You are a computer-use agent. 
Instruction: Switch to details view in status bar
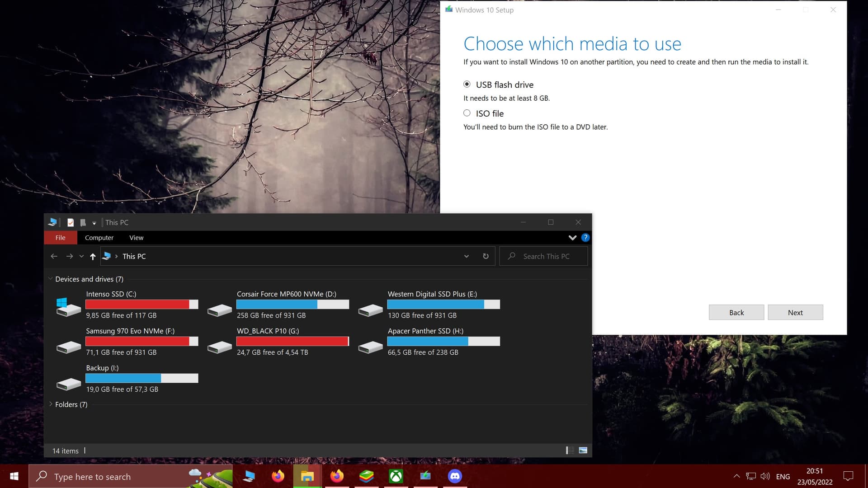(x=570, y=450)
